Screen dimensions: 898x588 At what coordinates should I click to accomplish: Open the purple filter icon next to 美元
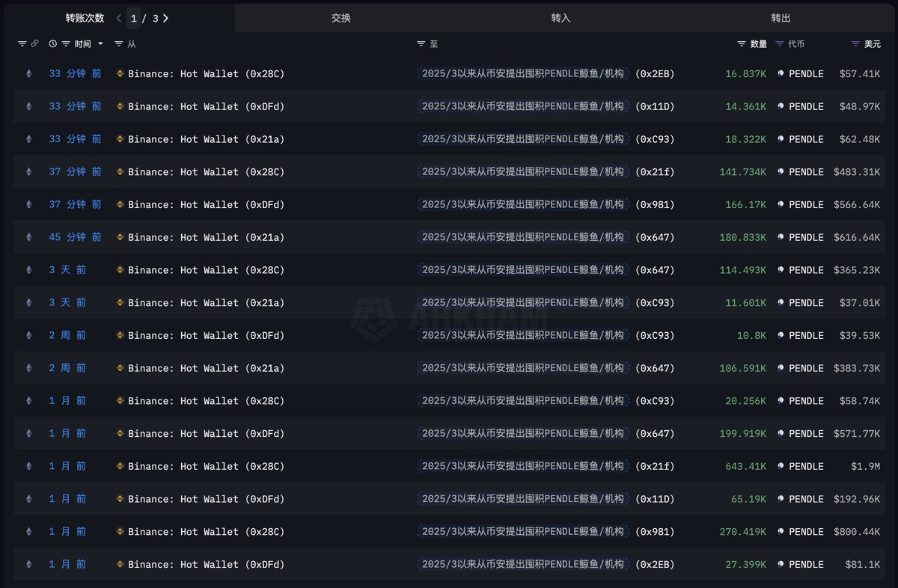click(x=856, y=44)
